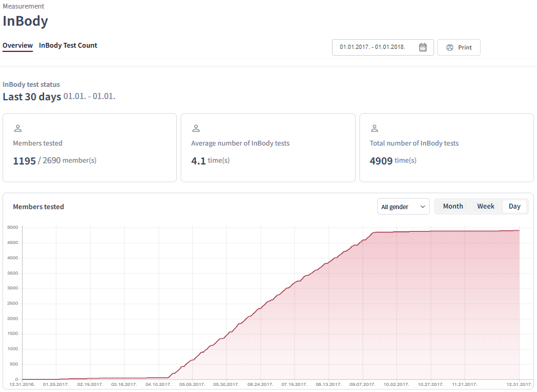Click person icon above Average number of InBody tests
The width and height of the screenshot is (537, 392).
[x=196, y=128]
